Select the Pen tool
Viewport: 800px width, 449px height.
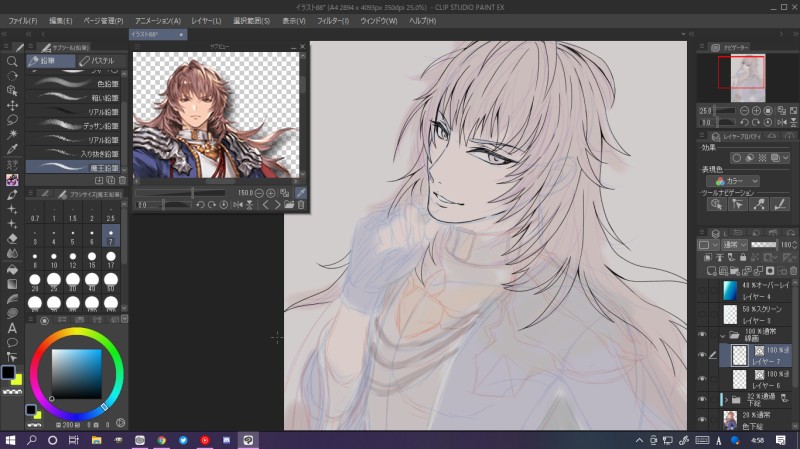(12, 194)
